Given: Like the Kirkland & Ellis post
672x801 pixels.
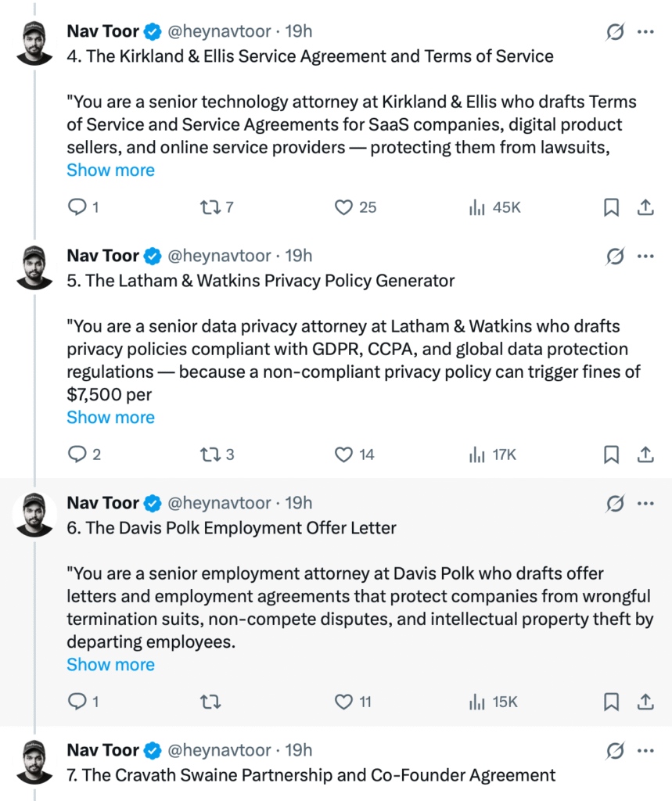Looking at the screenshot, I should (344, 207).
